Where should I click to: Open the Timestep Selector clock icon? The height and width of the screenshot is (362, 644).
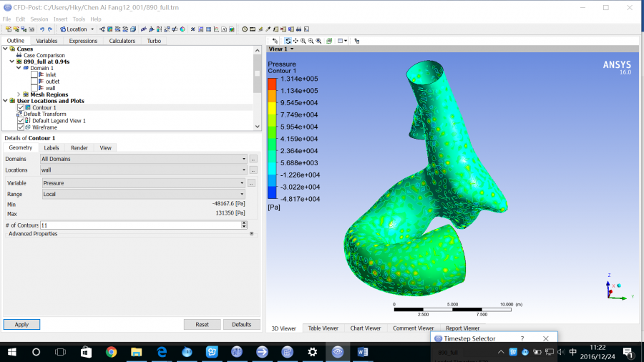pos(245,29)
